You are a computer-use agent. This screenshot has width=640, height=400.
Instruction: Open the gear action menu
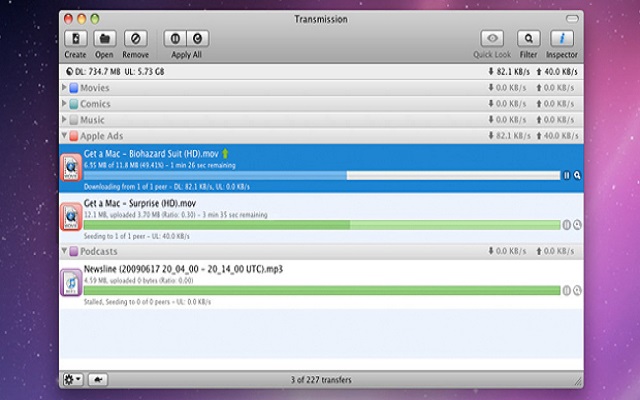pos(74,380)
